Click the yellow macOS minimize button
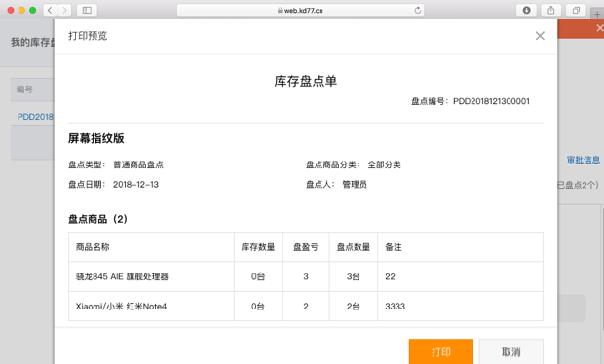This screenshot has height=364, width=604. click(22, 10)
